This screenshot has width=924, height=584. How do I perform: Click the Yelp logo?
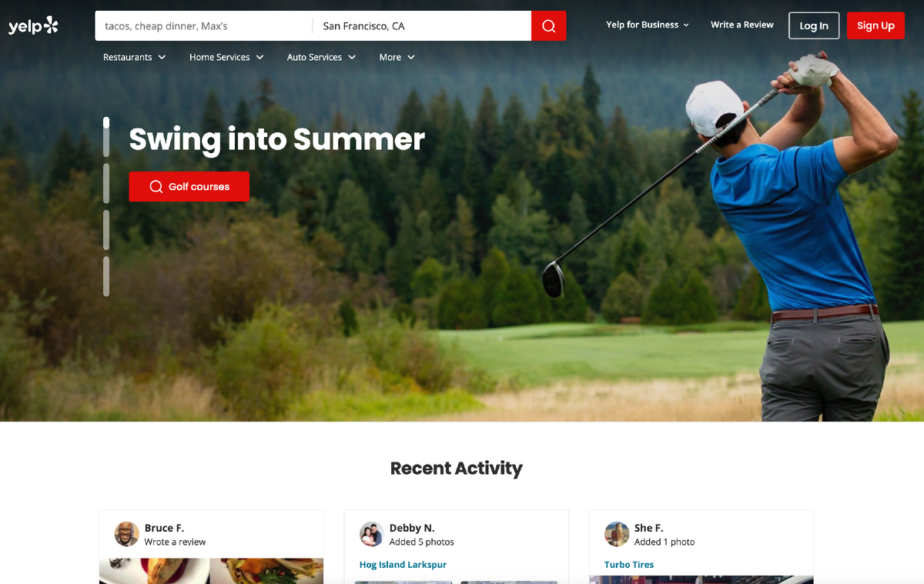coord(33,26)
